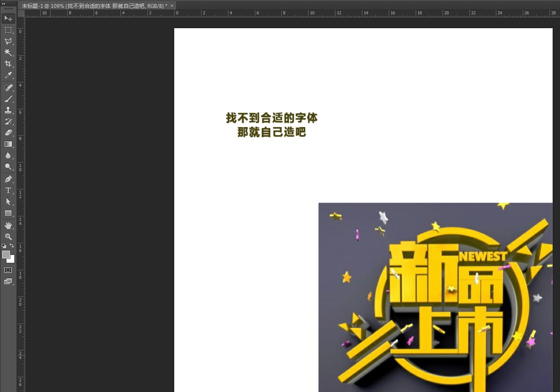Click the NEWEST text in the image
The height and width of the screenshot is (392, 560).
pos(483,256)
